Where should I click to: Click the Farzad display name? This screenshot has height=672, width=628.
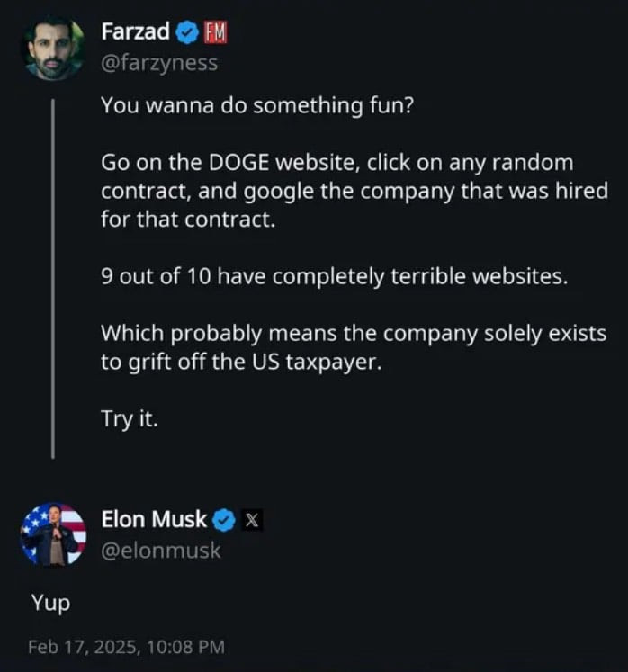click(135, 33)
